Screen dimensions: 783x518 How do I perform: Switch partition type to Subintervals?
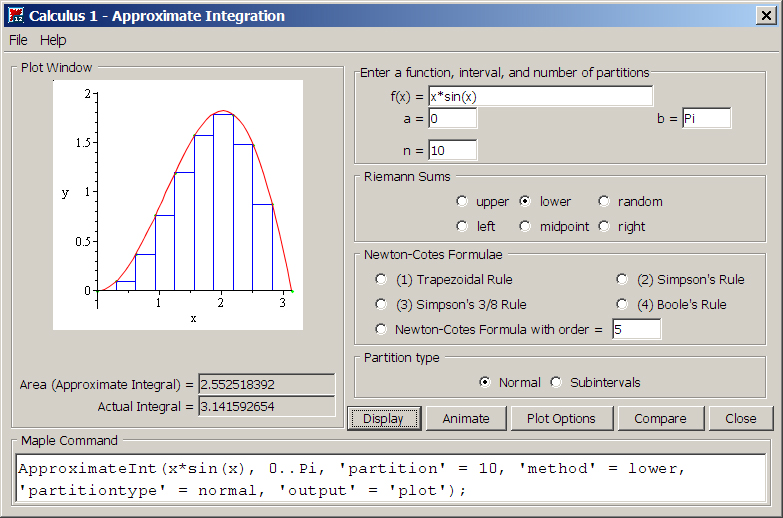click(556, 383)
